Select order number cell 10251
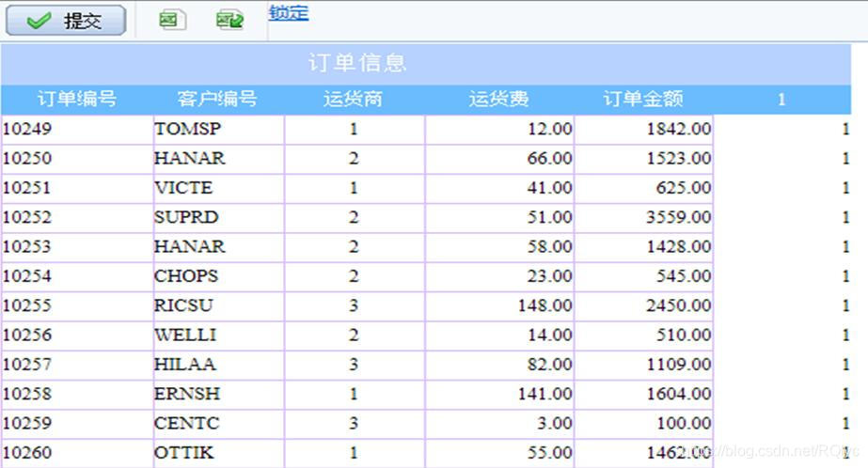Screen dimensions: 868x468 pyautogui.click(x=77, y=188)
